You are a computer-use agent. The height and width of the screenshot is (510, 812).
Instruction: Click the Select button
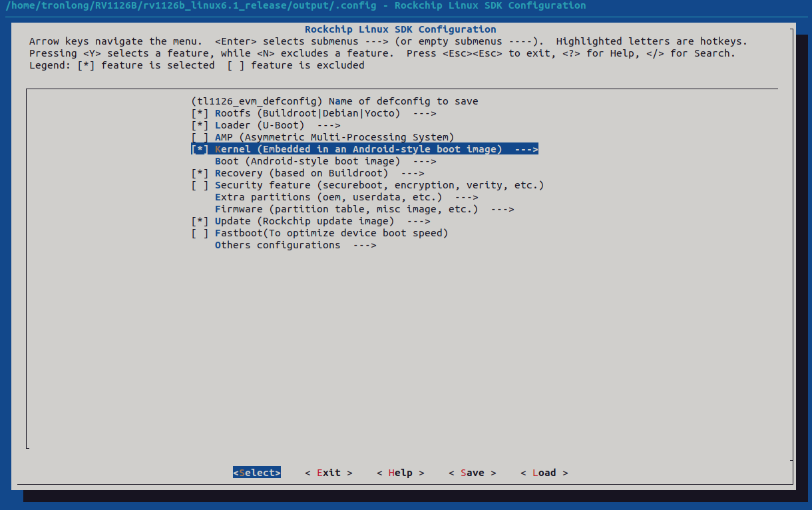point(257,473)
